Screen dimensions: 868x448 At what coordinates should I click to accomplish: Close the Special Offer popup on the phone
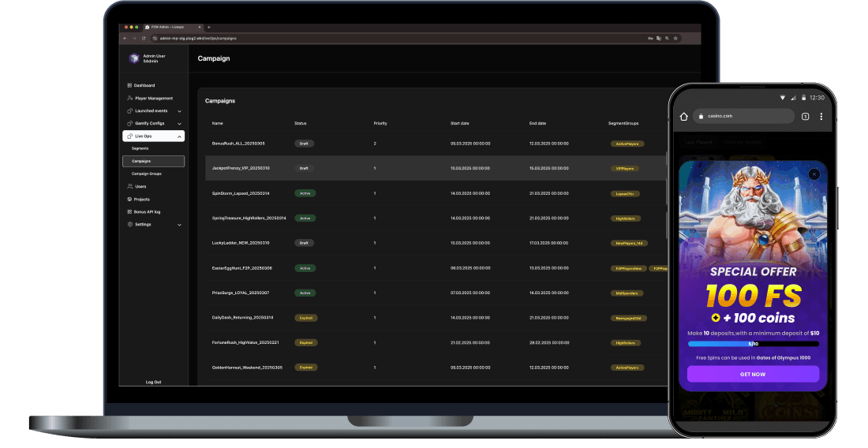click(x=814, y=174)
